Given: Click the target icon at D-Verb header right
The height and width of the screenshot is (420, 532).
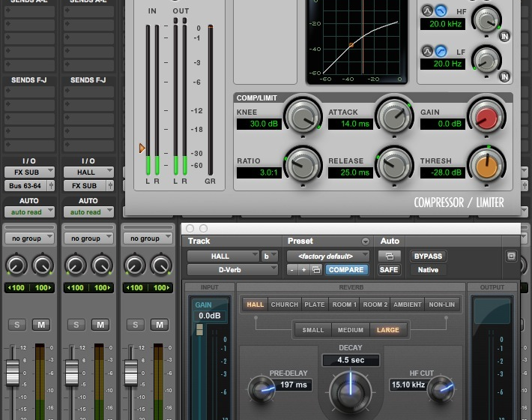Looking at the screenshot, I should click(x=511, y=256).
